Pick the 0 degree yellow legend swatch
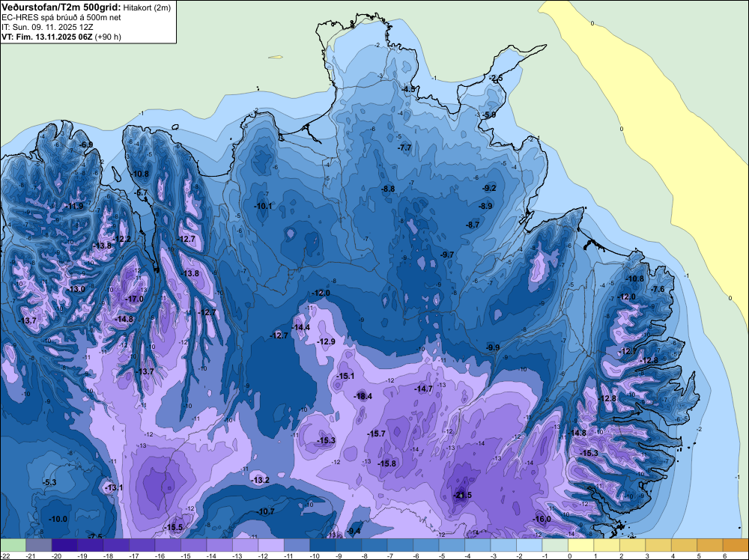 coord(581,545)
